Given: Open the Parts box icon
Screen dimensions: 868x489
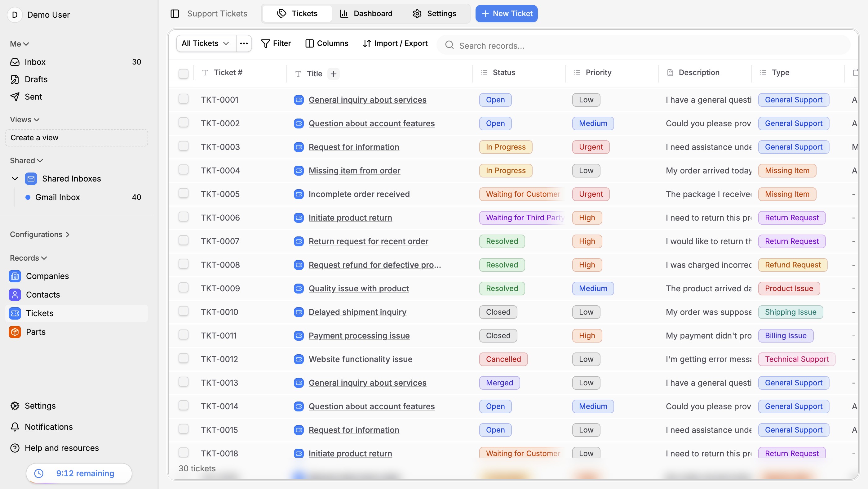Looking at the screenshot, I should click(15, 332).
